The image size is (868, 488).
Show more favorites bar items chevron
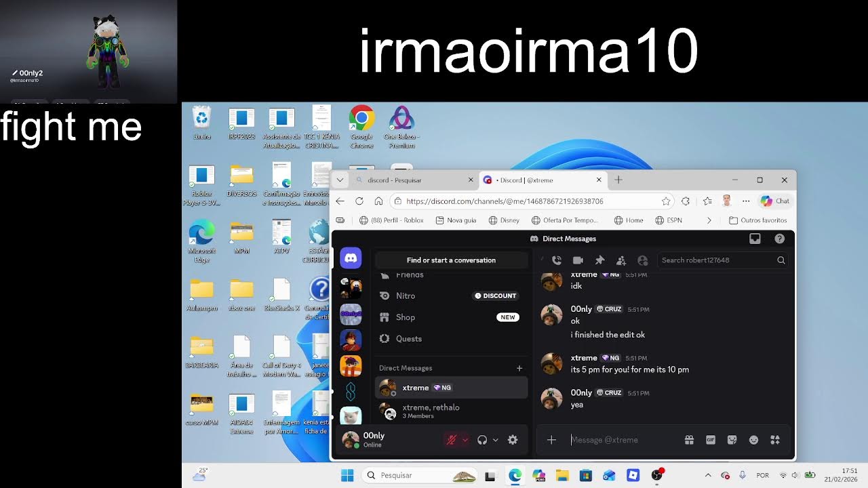(x=709, y=220)
